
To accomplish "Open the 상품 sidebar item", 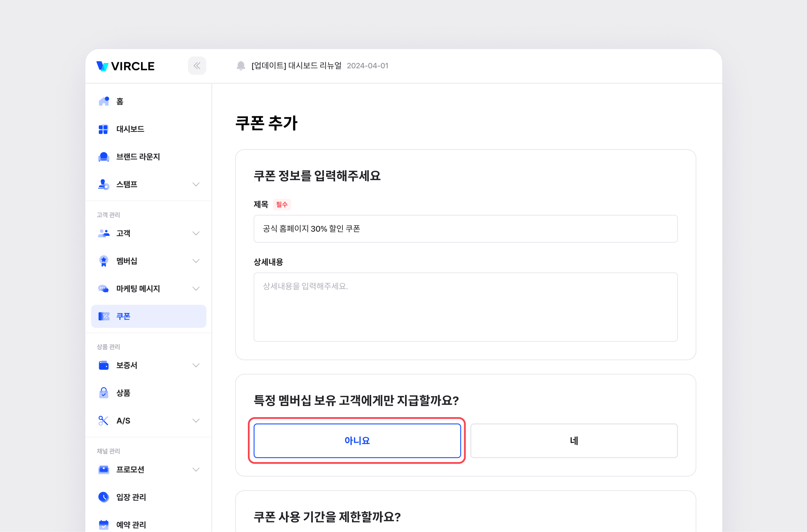I will (x=149, y=393).
